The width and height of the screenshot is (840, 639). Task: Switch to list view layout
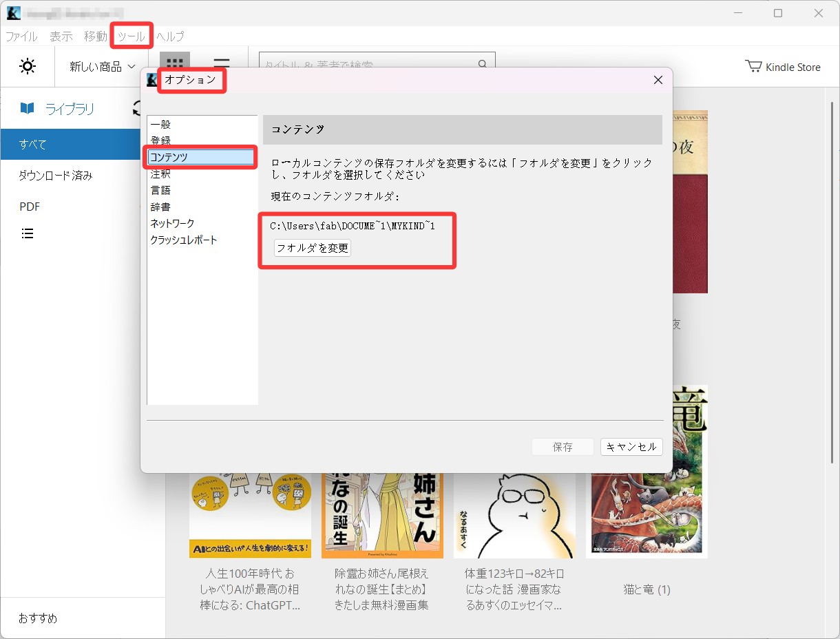pyautogui.click(x=221, y=62)
